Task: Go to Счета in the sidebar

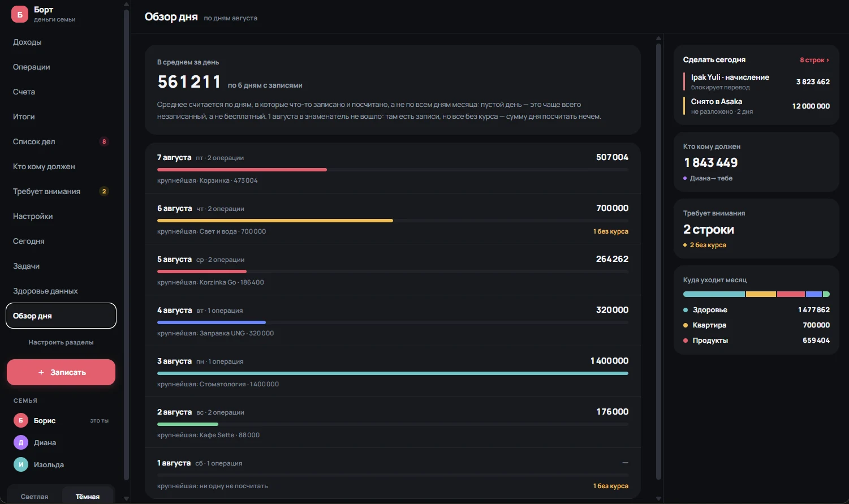Action: 61,92
